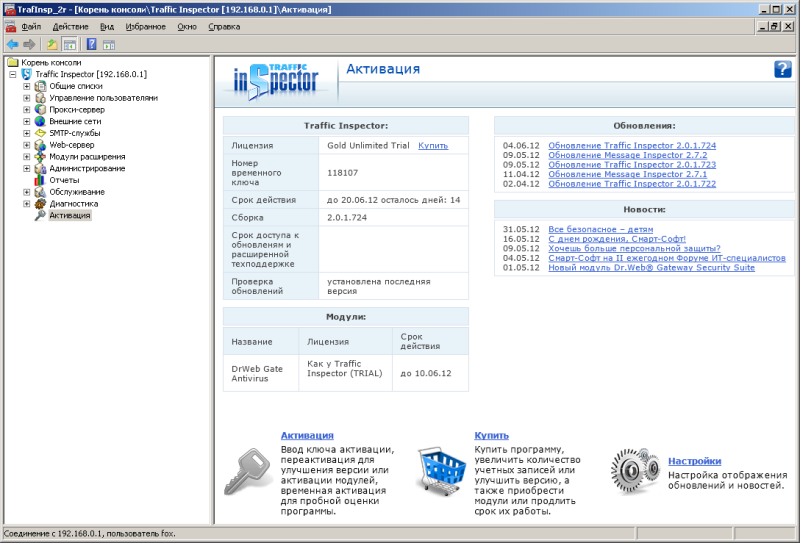This screenshot has height=543, width=800.
Task: Expand the Диагностика node
Action: coord(27,204)
